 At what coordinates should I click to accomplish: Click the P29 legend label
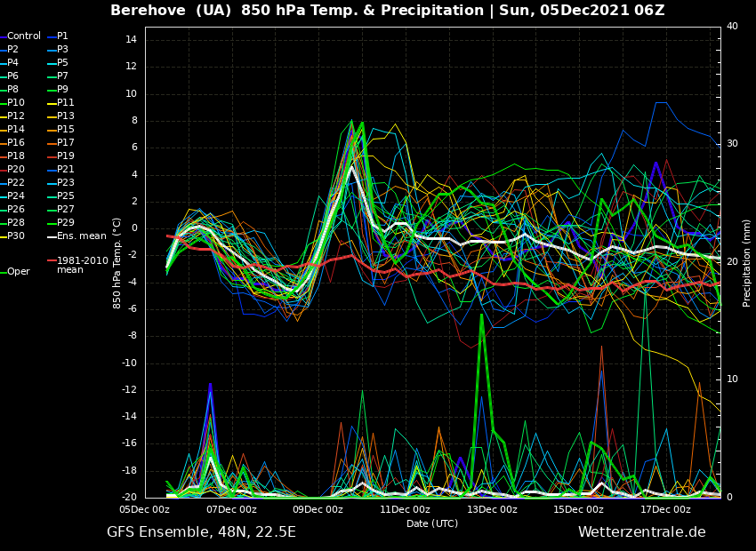click(66, 223)
